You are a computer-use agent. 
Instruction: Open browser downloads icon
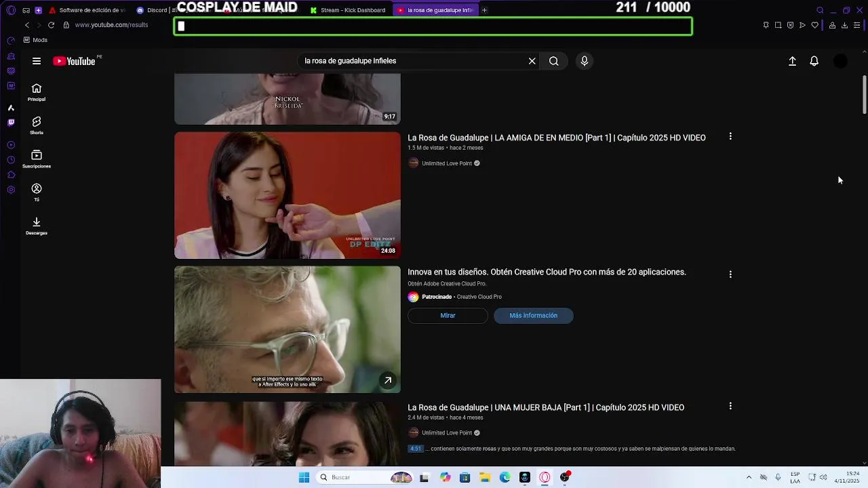pyautogui.click(x=844, y=25)
